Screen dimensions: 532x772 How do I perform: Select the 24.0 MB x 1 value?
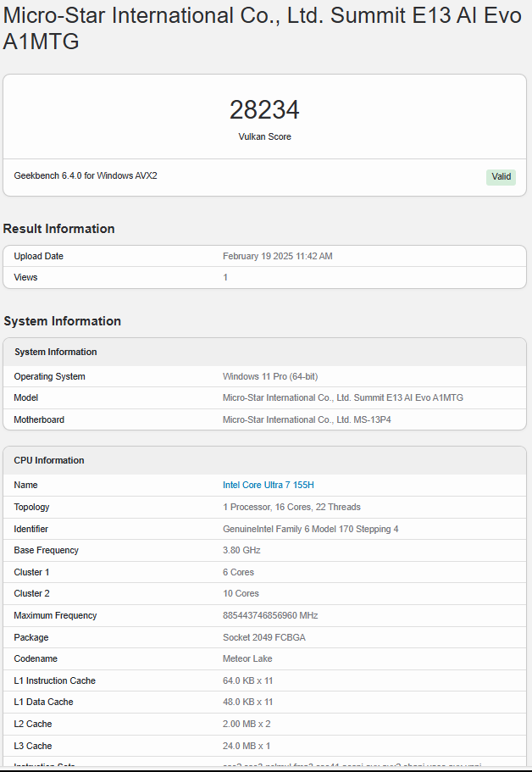pyautogui.click(x=247, y=747)
